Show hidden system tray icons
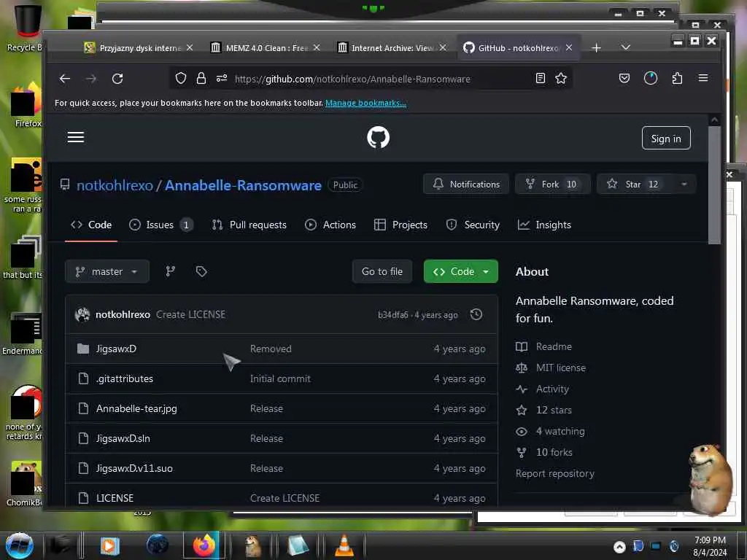Screen dimensions: 747x560 click(619, 547)
